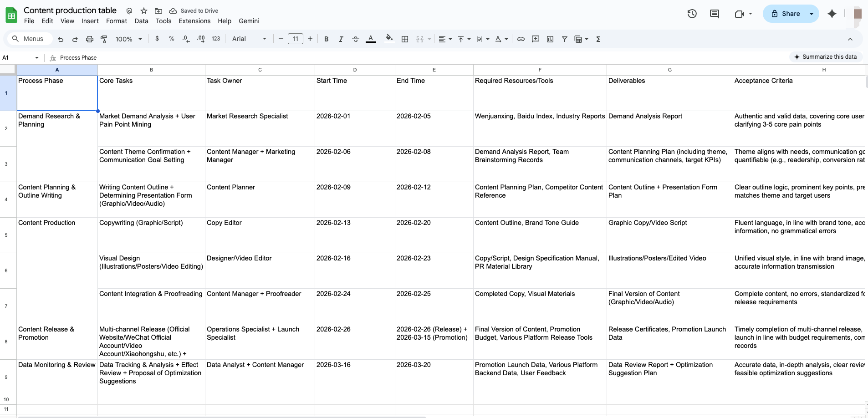Open the zoom 100% dropdown
This screenshot has height=418, width=868.
coord(129,39)
